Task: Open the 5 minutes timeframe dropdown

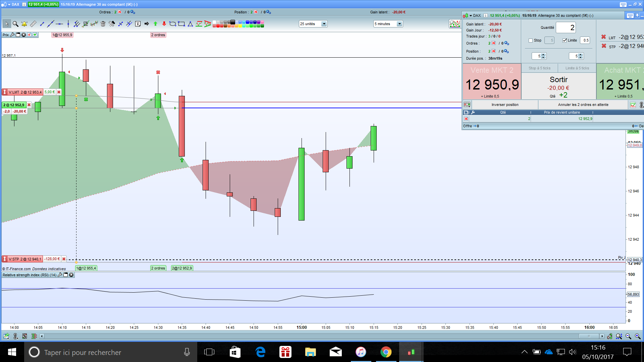Action: [399, 24]
